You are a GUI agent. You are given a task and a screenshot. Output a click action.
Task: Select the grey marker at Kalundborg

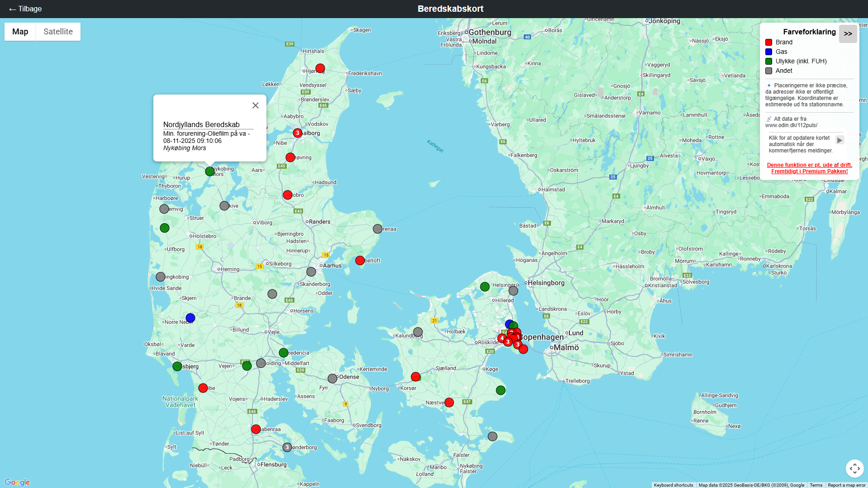pyautogui.click(x=418, y=332)
